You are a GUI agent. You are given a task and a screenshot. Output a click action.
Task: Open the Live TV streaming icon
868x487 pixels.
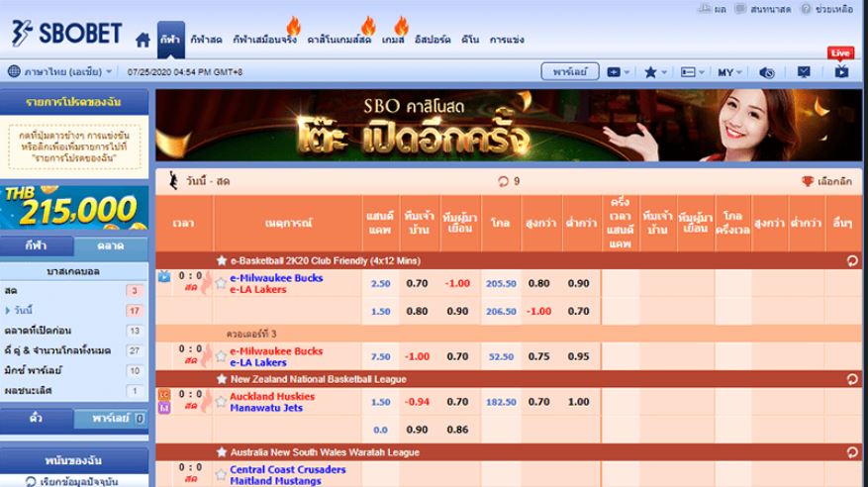pos(841,71)
